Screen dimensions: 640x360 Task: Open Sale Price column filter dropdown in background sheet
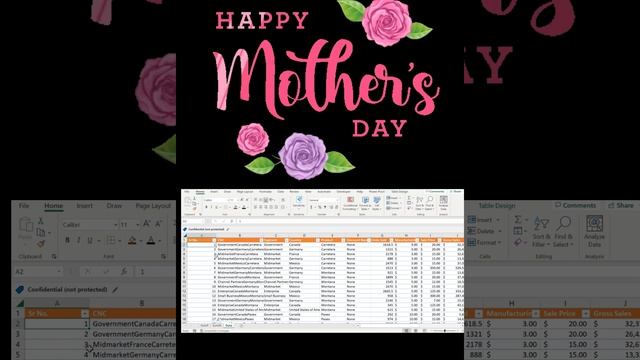[x=585, y=313]
